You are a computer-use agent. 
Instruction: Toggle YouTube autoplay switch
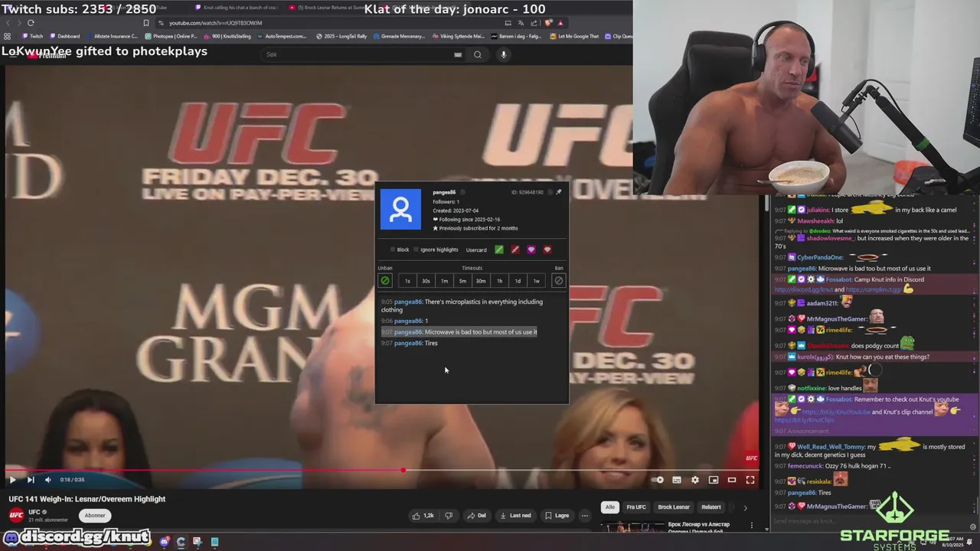tap(658, 480)
